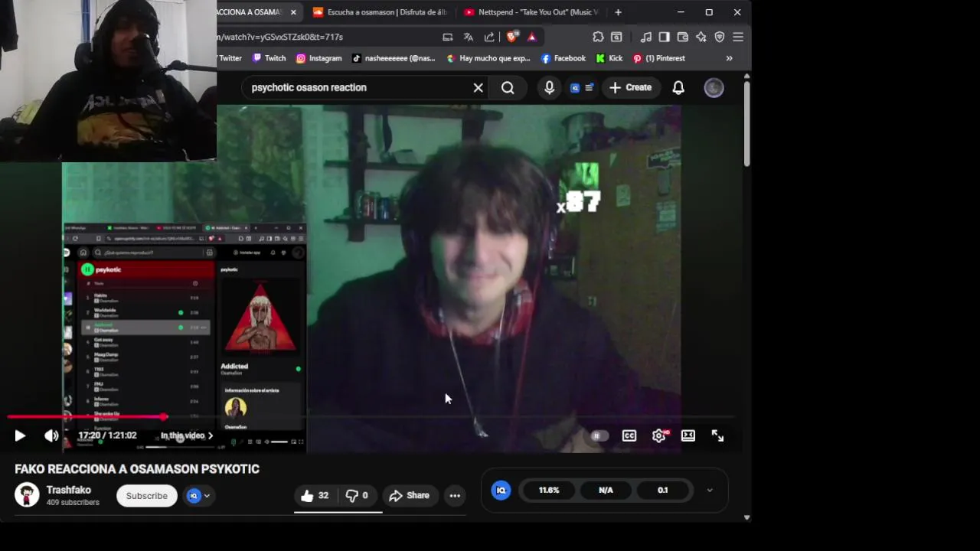Open the Facebook bookmark
980x551 pixels.
pyautogui.click(x=563, y=58)
